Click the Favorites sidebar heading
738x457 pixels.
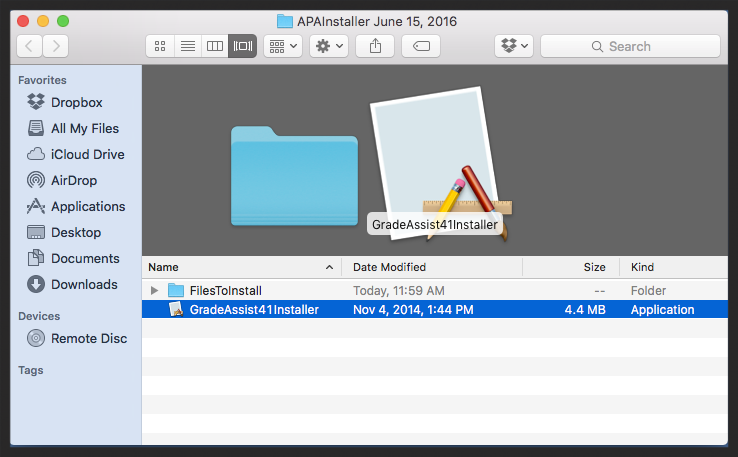[x=42, y=80]
